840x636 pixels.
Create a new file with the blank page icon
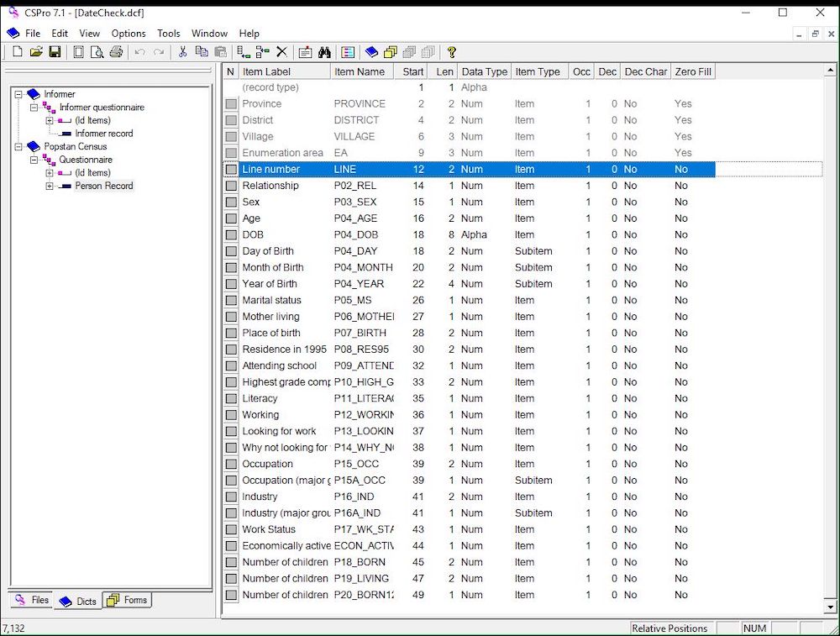tap(17, 52)
